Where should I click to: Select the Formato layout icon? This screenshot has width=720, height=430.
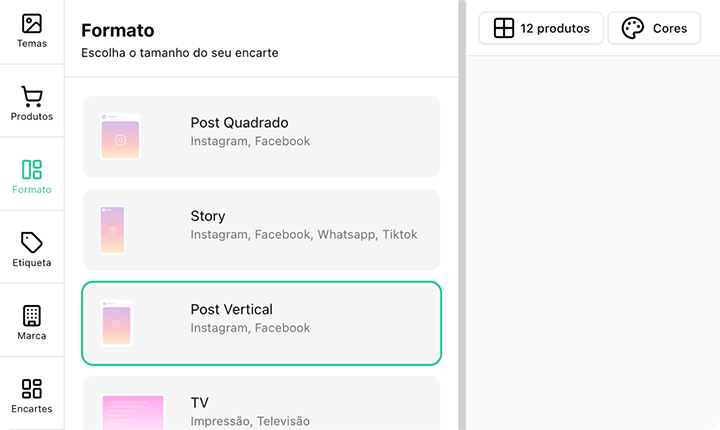pyautogui.click(x=32, y=170)
